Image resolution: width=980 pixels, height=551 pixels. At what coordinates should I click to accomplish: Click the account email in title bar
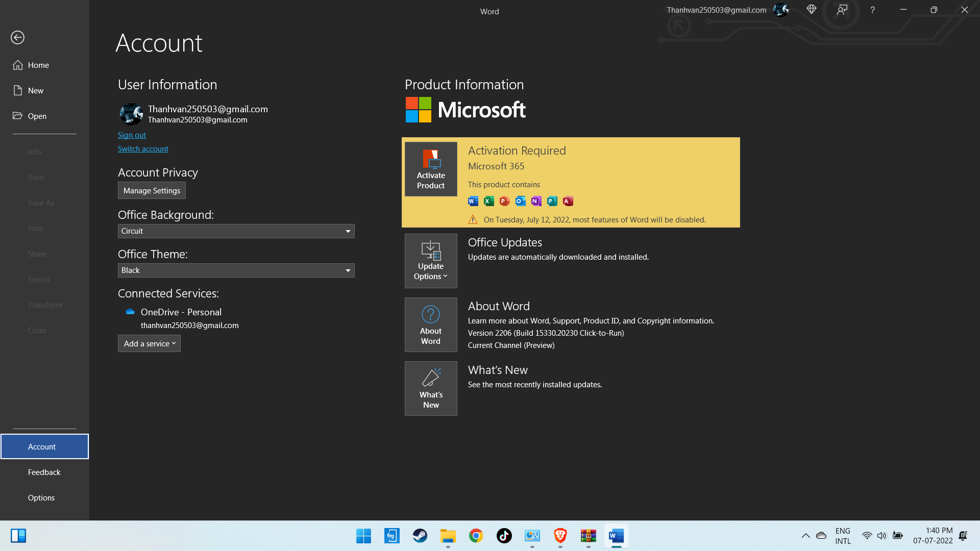[717, 10]
